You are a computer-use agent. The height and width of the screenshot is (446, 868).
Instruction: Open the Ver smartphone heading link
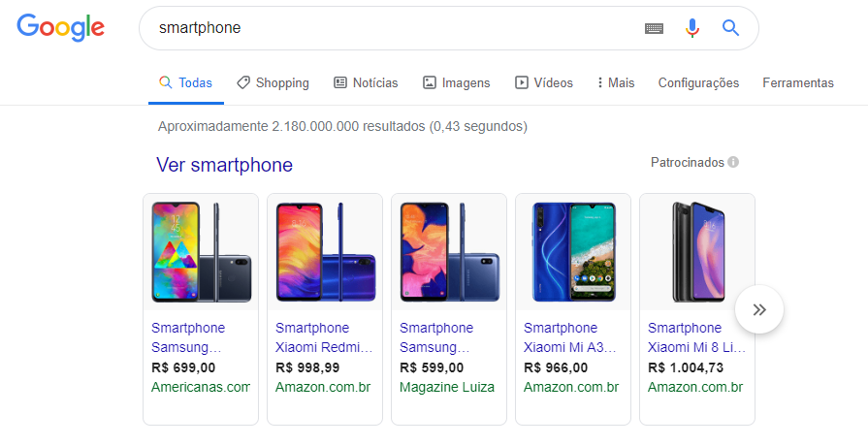[224, 165]
